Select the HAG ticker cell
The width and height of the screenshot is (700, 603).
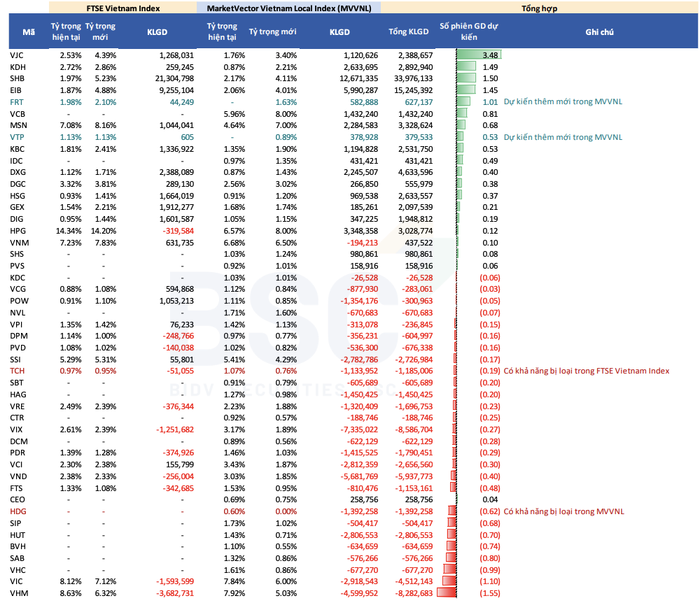tap(18, 395)
